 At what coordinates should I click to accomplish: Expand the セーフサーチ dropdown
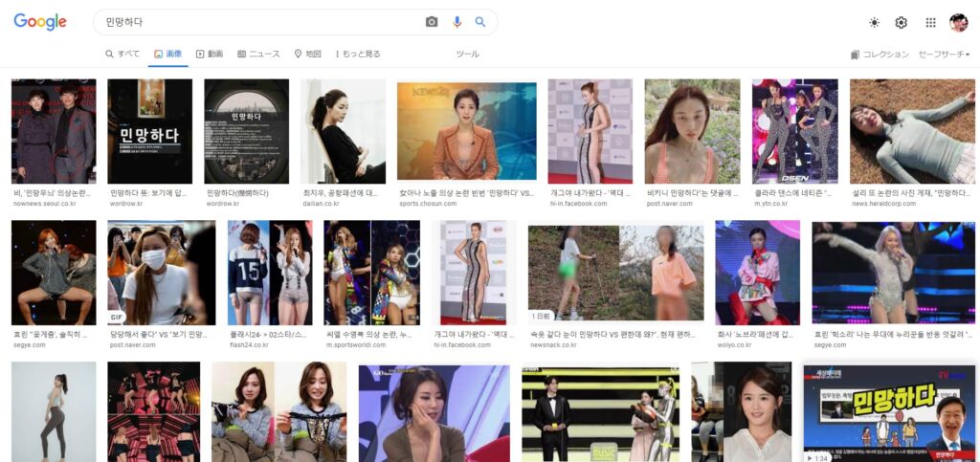pos(944,55)
